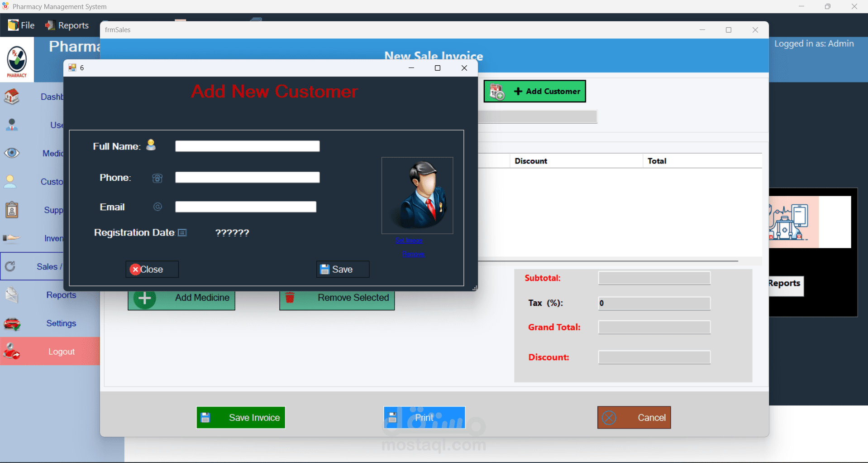Open the Sales sidebar item
This screenshot has height=463, width=868.
[32, 266]
